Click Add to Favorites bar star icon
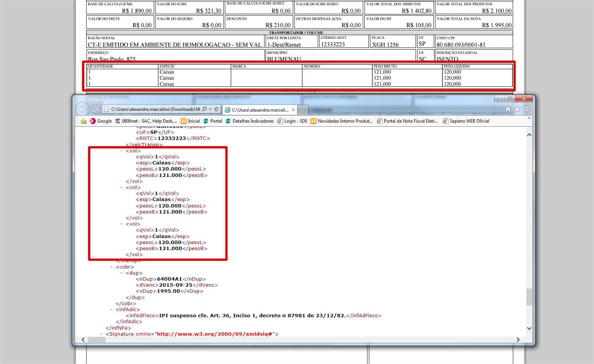594x364 pixels. 83,121
